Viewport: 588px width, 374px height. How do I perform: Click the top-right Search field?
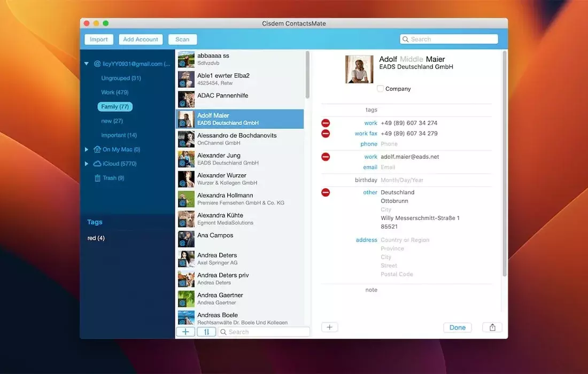click(449, 40)
